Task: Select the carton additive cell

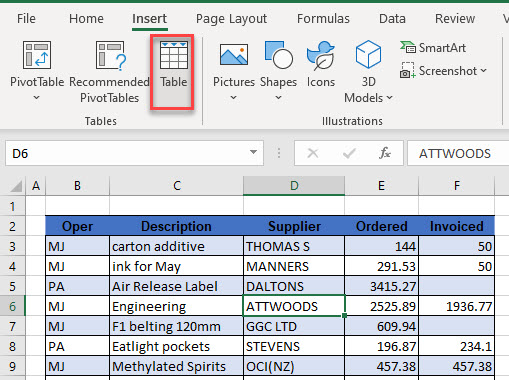Action: point(177,246)
